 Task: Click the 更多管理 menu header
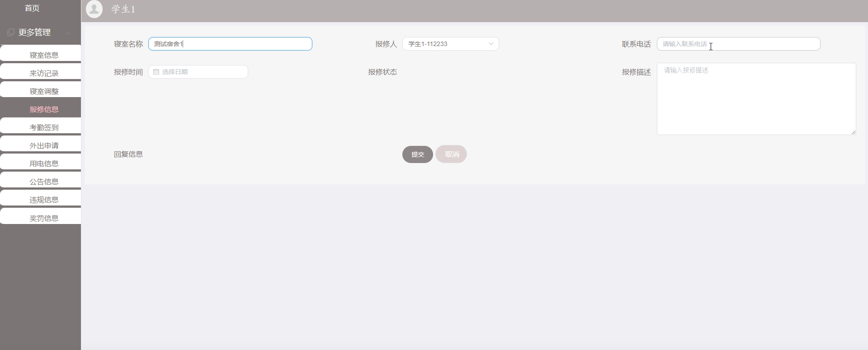click(41, 33)
